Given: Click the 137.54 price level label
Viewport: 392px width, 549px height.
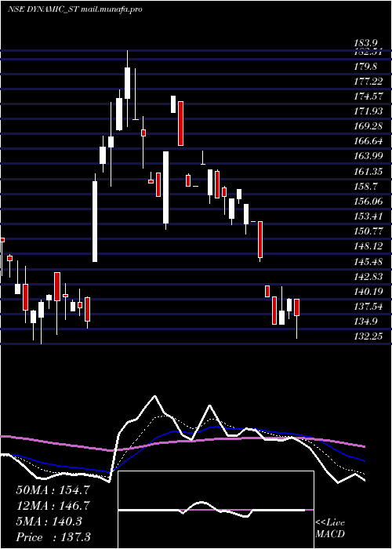Looking at the screenshot, I should coord(368,307).
